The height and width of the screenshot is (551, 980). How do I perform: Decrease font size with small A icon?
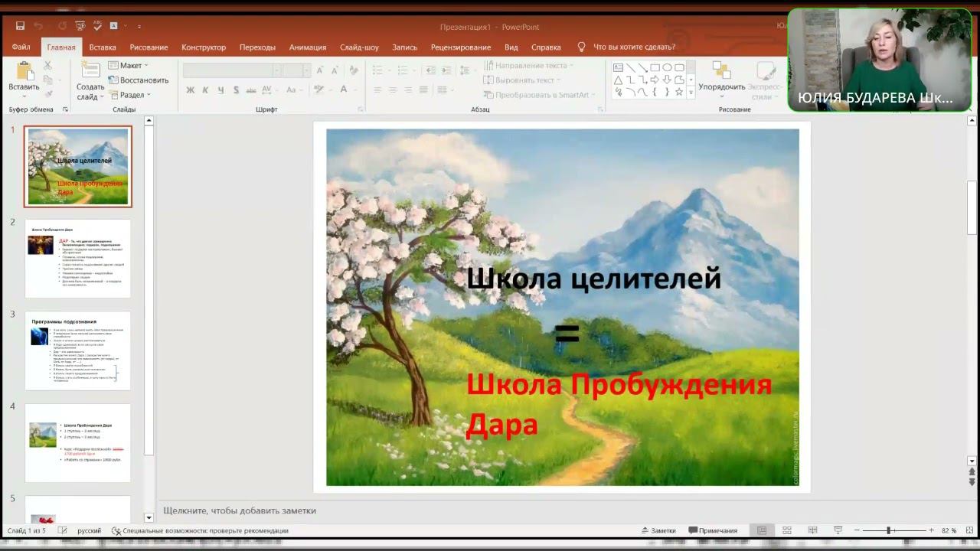(335, 70)
